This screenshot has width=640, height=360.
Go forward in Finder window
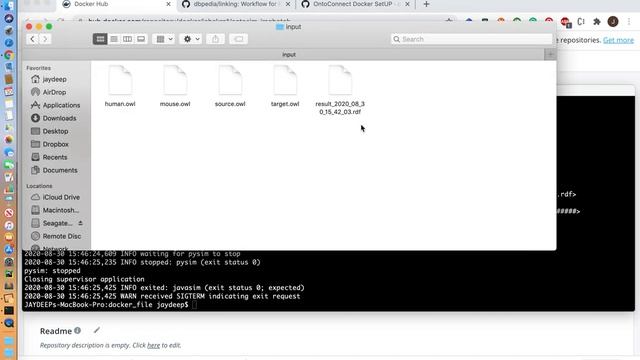point(45,39)
